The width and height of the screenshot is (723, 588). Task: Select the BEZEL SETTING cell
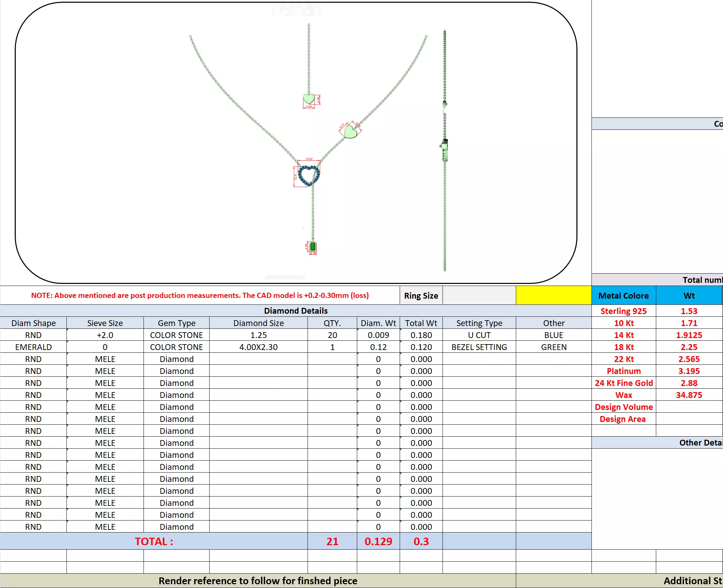pyautogui.click(x=479, y=347)
